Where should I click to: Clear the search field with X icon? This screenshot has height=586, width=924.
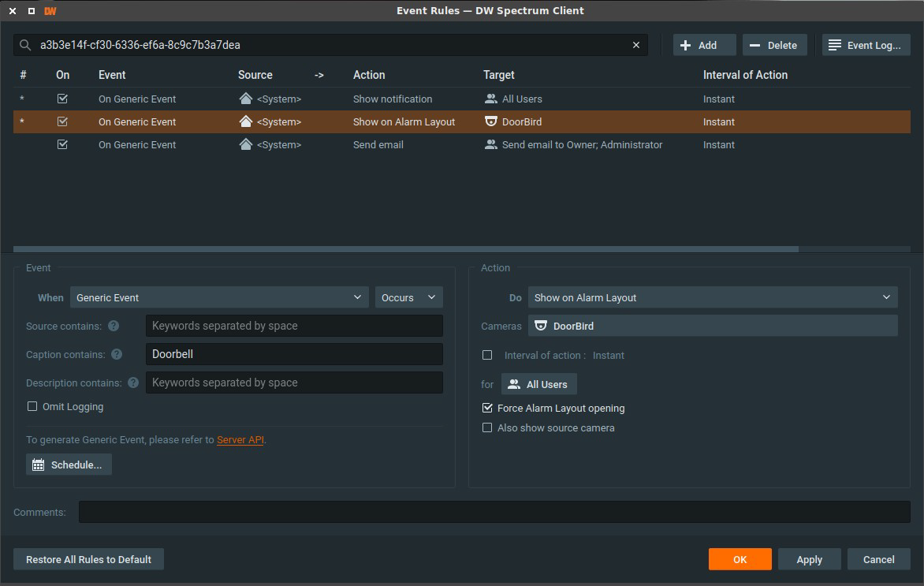pos(635,45)
